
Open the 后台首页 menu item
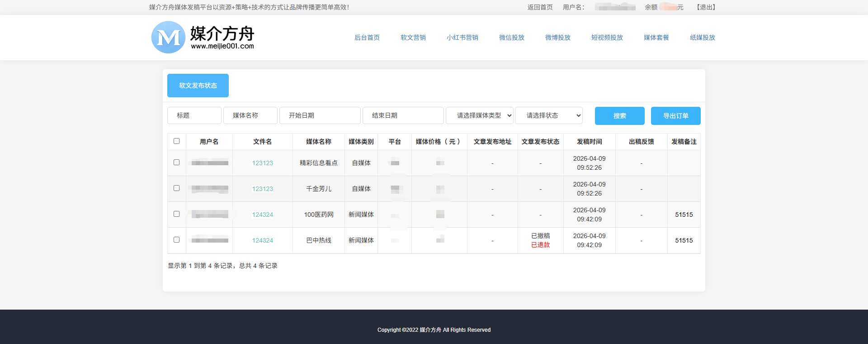[x=367, y=38]
